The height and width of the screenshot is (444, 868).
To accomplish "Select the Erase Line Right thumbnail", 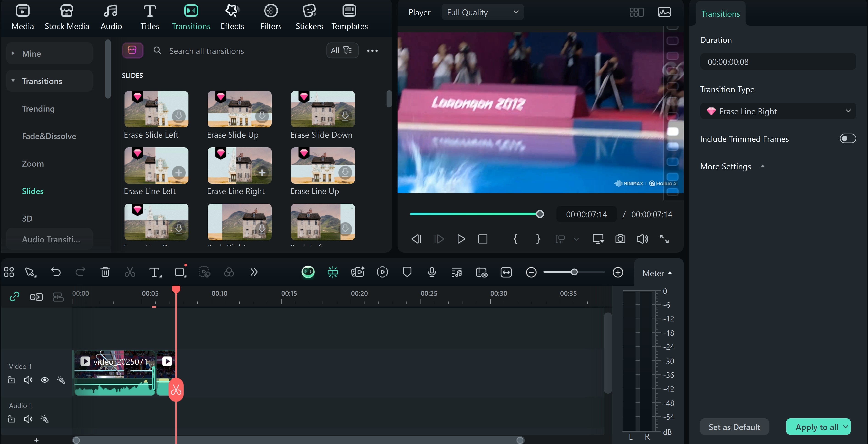I will click(x=240, y=166).
